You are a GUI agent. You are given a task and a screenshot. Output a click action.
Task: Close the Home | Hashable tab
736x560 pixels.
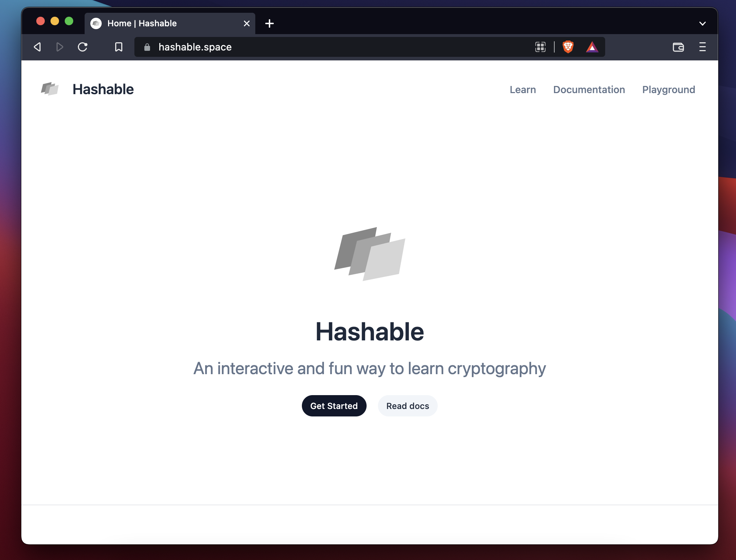pos(247,23)
